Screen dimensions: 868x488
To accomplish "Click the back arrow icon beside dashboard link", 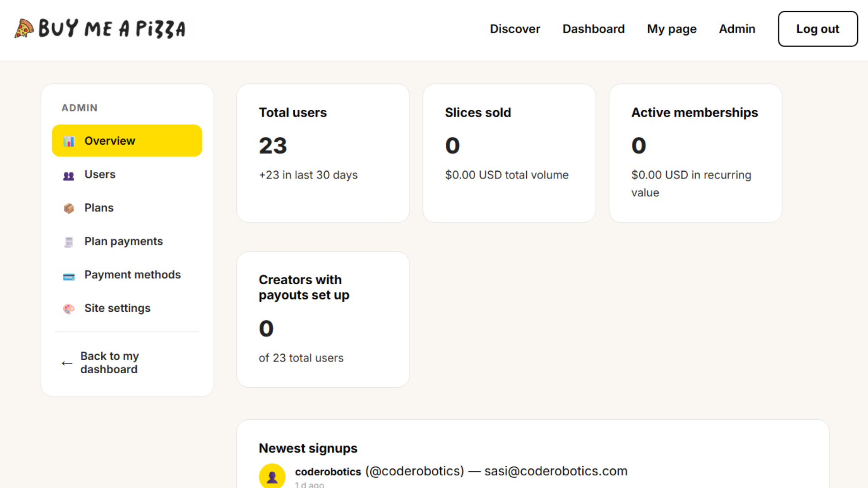I will [67, 363].
